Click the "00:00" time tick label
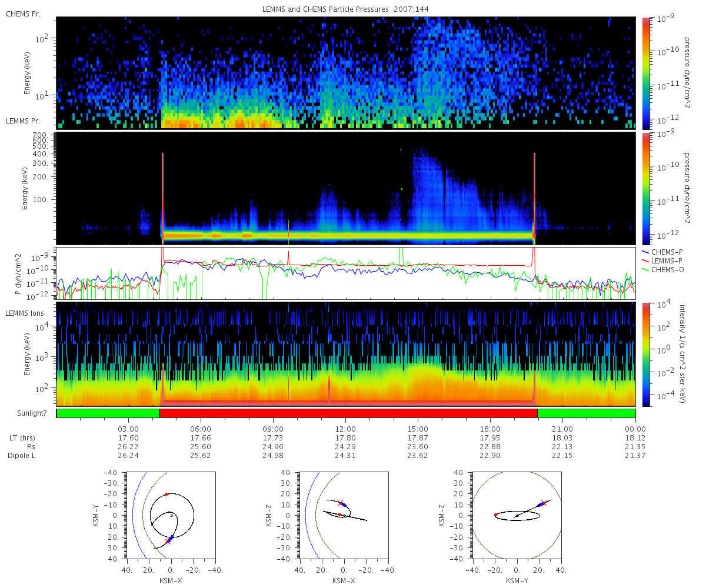706x588 pixels. click(635, 429)
